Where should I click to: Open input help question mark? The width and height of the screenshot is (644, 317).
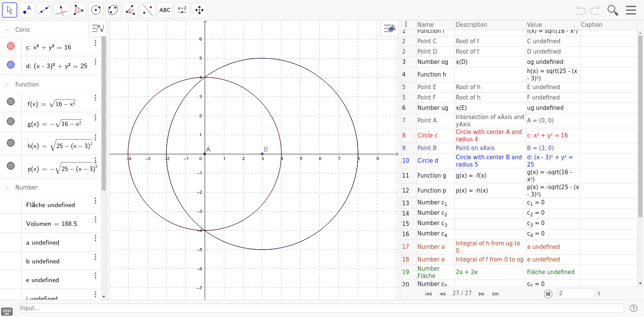pyautogui.click(x=634, y=308)
